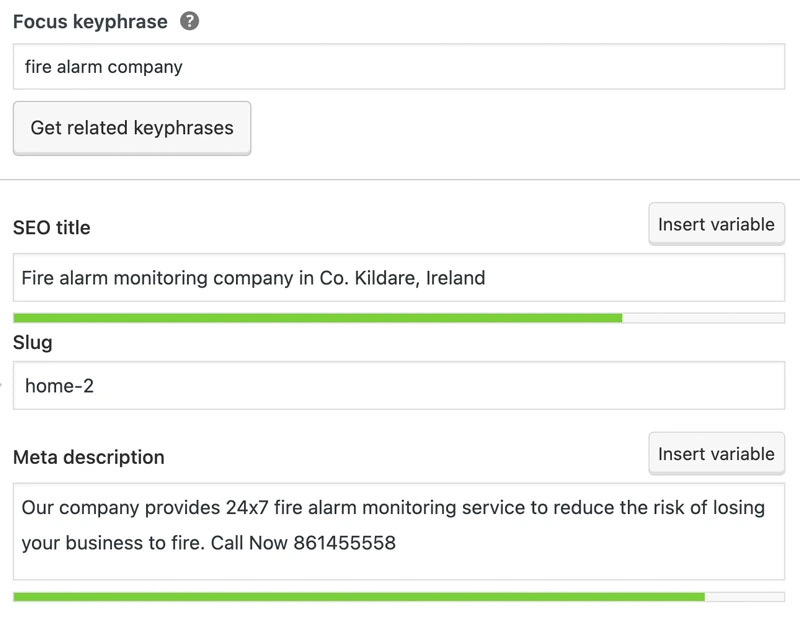Place cursor on '24x7' in Meta description

click(x=247, y=508)
